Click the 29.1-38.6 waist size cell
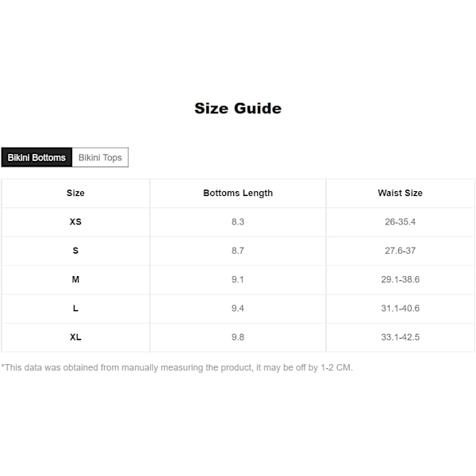The width and height of the screenshot is (476, 476). 401,279
